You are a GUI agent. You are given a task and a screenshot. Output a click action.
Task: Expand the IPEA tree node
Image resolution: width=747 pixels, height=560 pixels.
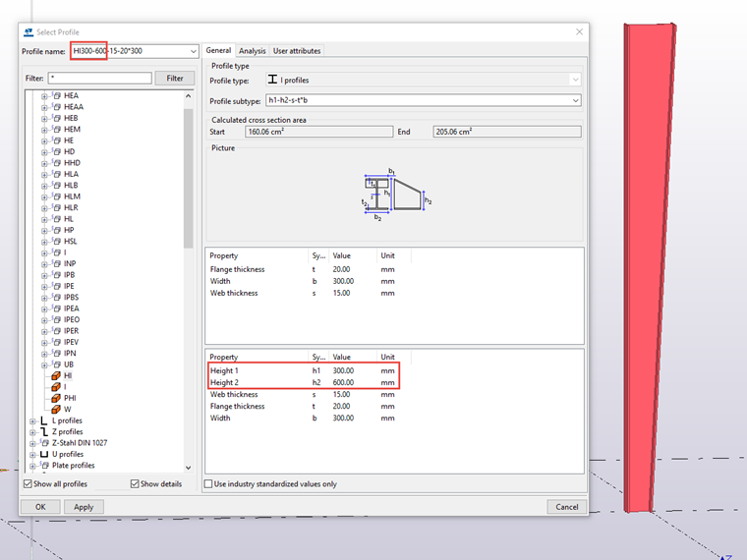[x=44, y=309]
